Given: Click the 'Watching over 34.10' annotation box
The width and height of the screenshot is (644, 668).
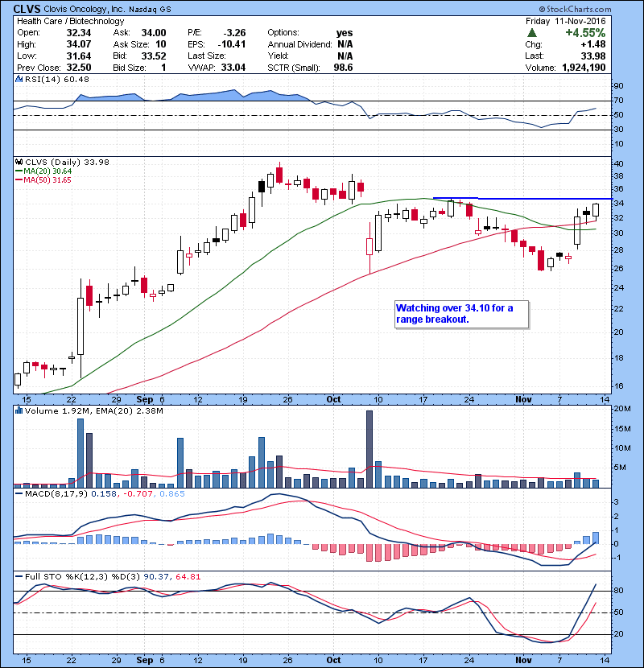Looking at the screenshot, I should pos(461,314).
